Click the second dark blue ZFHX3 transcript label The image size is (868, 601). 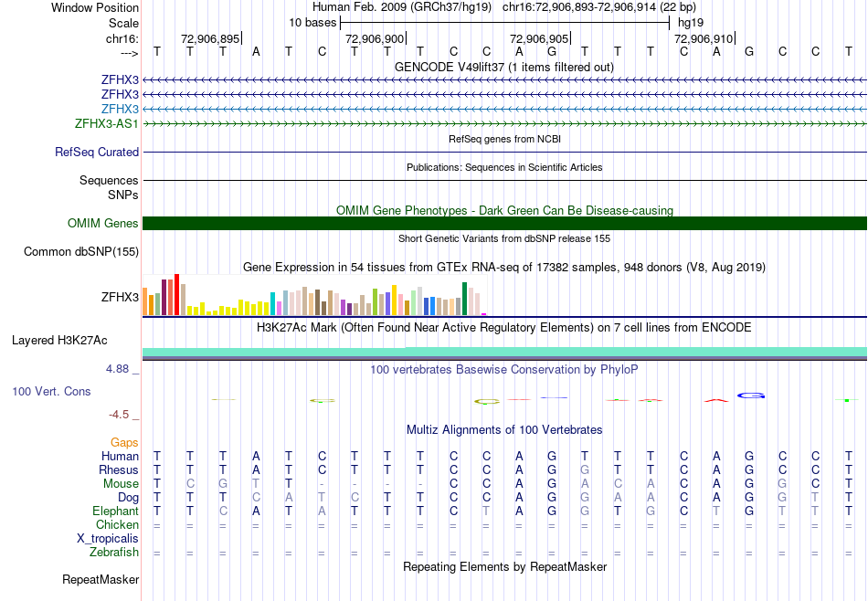(120, 94)
